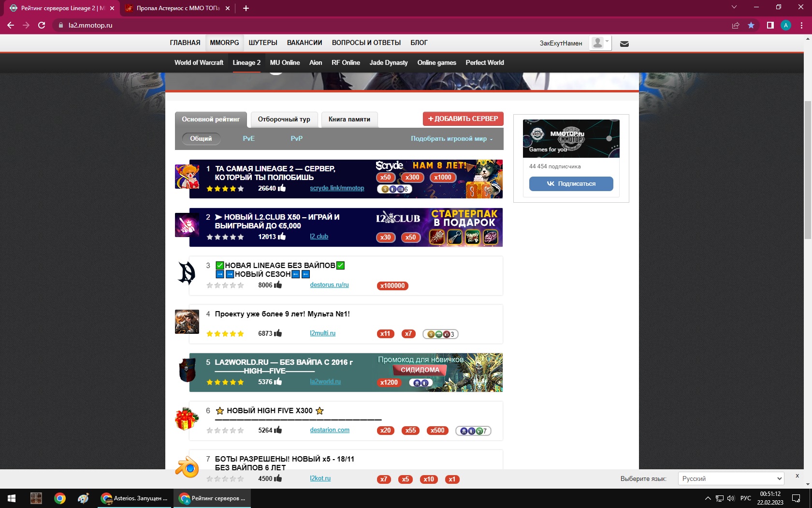Click destarion gift box icon

tap(187, 418)
